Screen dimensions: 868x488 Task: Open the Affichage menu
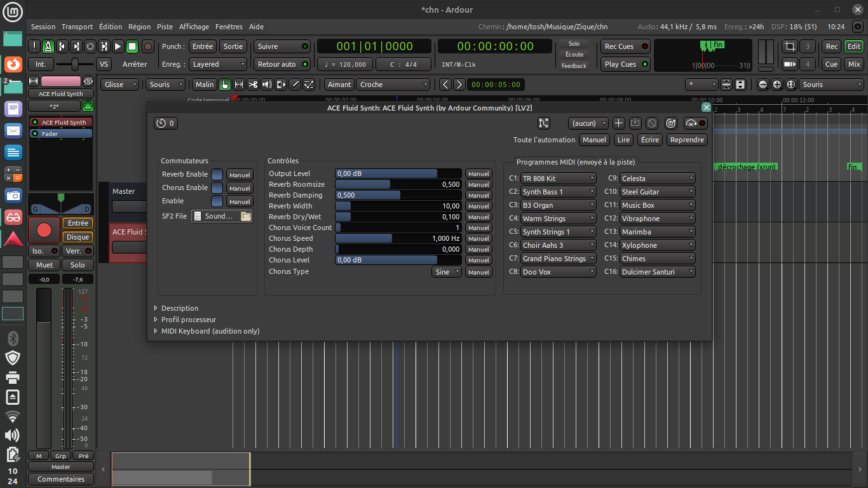194,27
